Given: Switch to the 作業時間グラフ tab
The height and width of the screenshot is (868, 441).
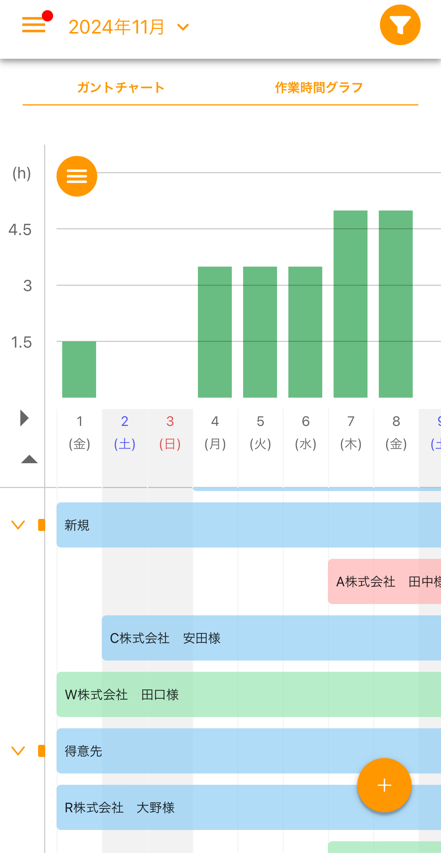Looking at the screenshot, I should pos(319,87).
